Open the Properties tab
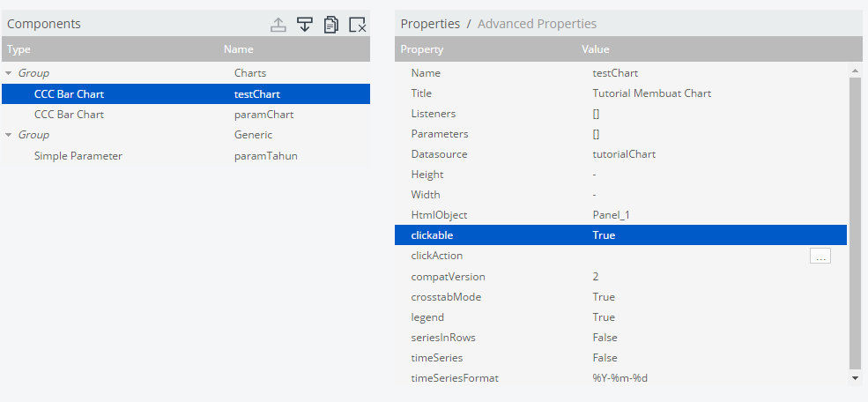Image resolution: width=868 pixels, height=402 pixels. (x=430, y=24)
